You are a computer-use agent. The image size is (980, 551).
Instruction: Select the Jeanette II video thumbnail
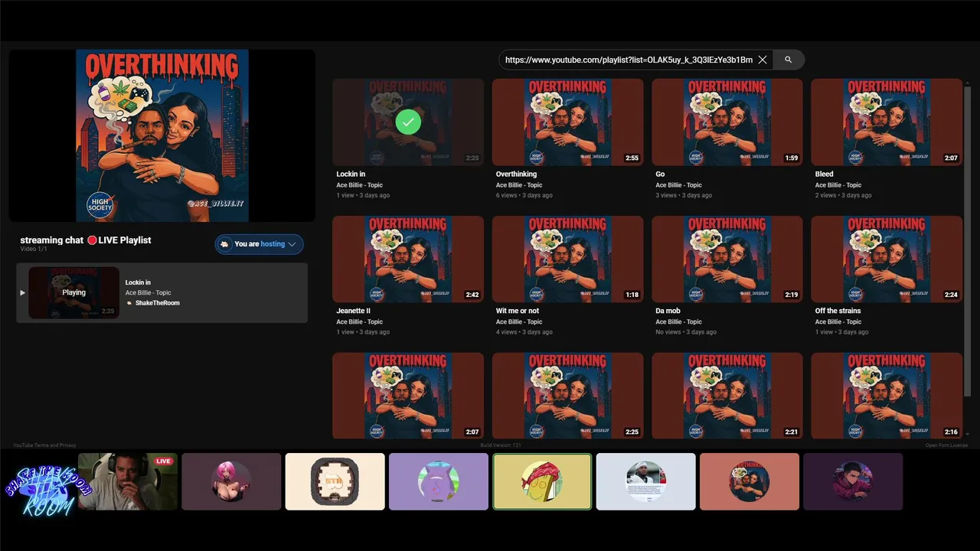(408, 259)
